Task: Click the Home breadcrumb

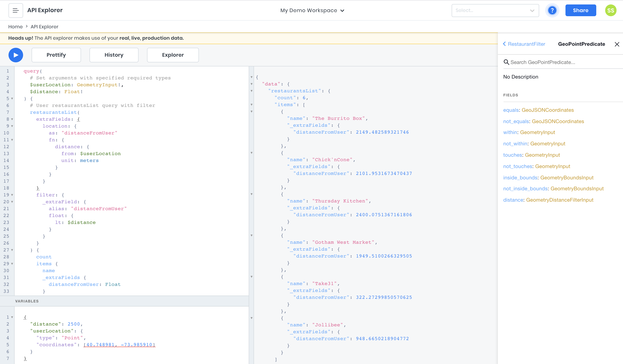Action: point(15,27)
